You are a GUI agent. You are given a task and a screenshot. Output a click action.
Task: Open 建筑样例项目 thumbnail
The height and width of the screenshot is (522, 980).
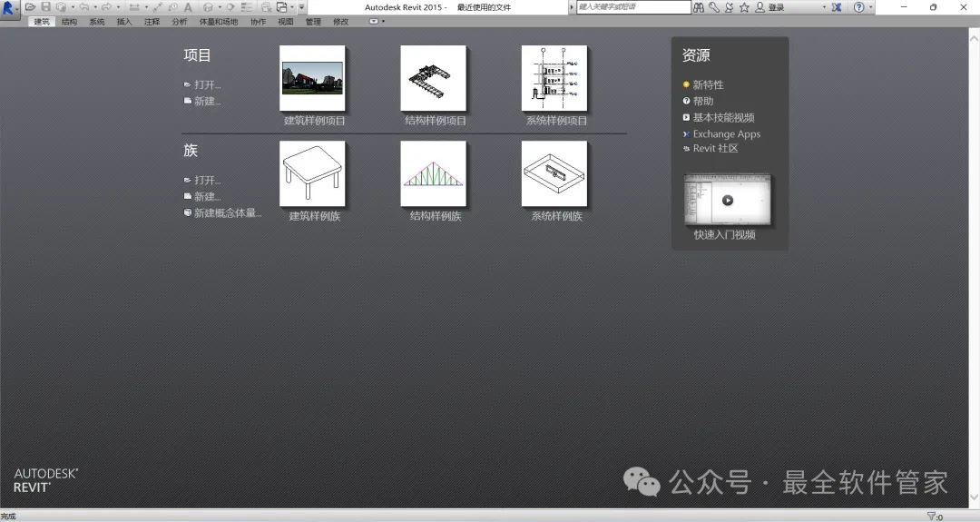312,78
